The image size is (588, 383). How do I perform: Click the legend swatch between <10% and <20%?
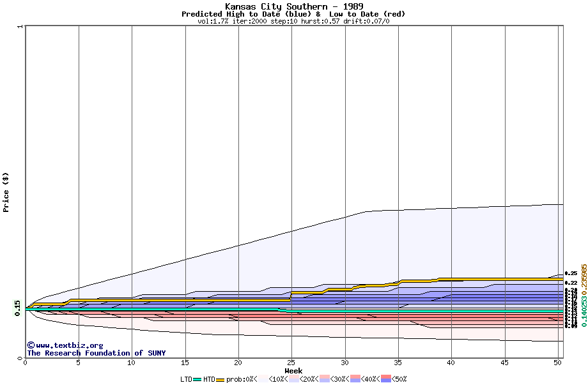294,379
